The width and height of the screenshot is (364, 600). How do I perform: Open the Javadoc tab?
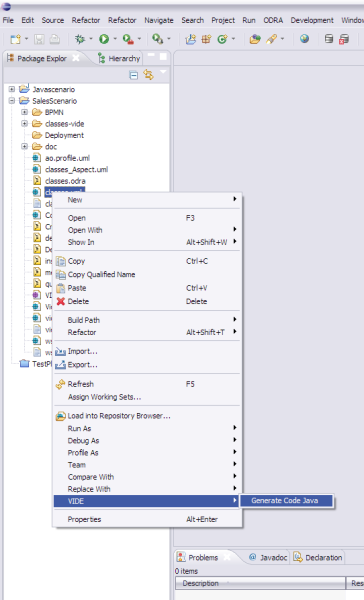click(268, 558)
